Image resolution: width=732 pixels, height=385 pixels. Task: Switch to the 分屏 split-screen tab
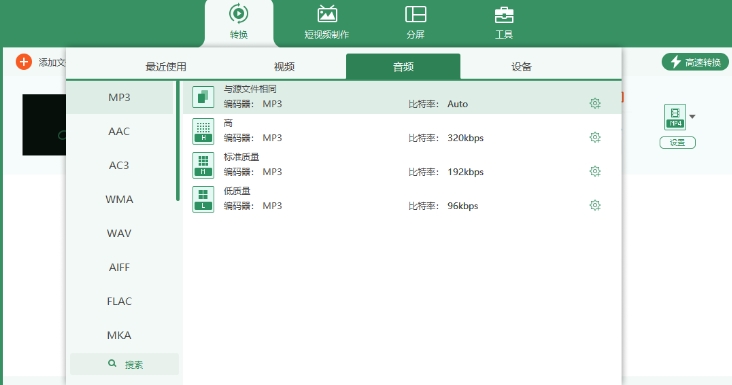point(415,22)
